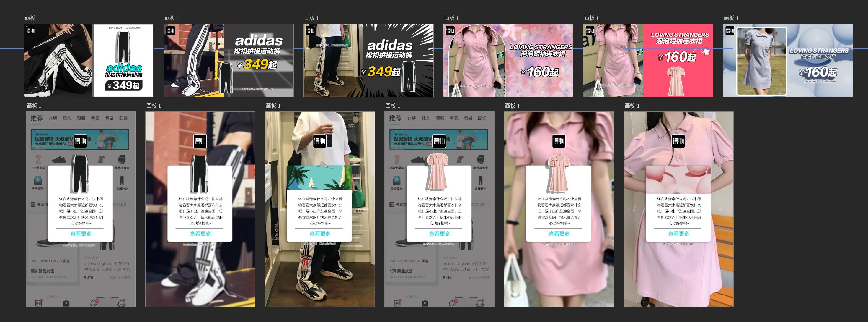Select 配饰 tab in dress-popup app-home mockup

(482, 118)
